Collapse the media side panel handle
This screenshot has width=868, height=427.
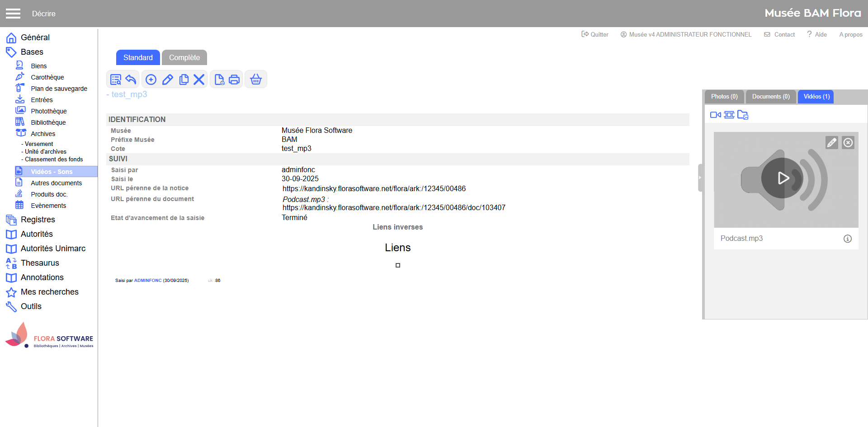pyautogui.click(x=700, y=178)
